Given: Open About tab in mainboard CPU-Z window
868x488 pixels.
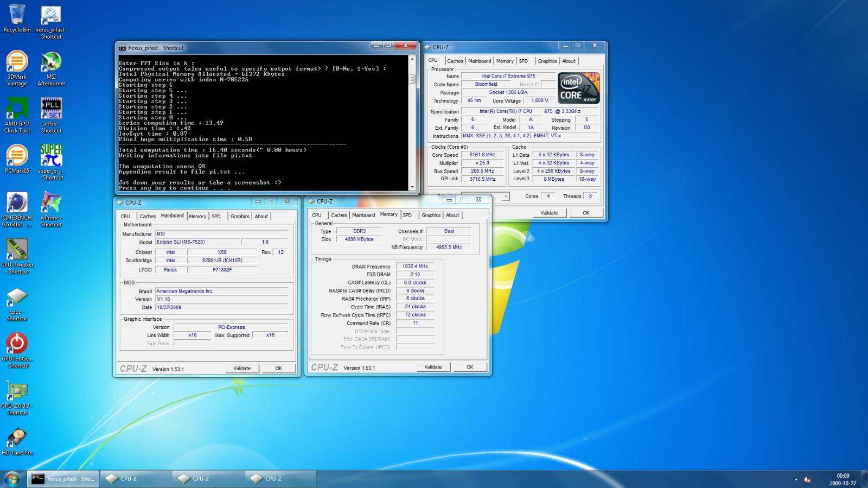Looking at the screenshot, I should click(261, 216).
